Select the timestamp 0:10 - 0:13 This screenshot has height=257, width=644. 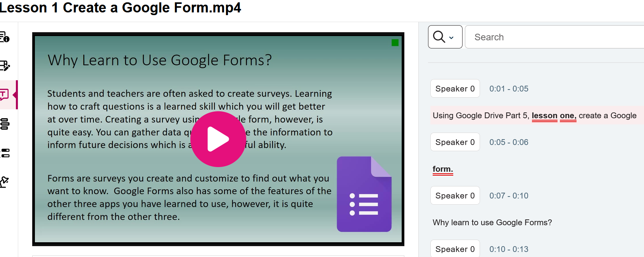509,249
